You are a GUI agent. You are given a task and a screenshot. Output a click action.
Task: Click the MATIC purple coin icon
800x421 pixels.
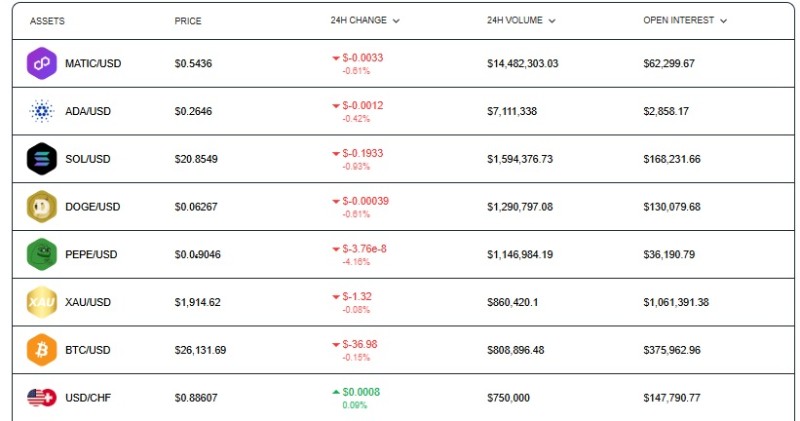[42, 64]
